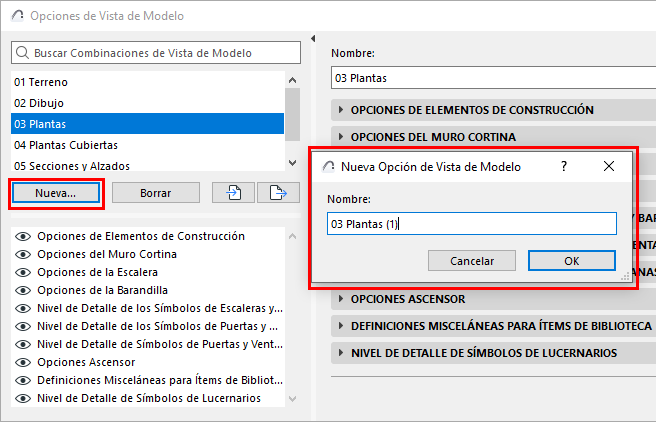The image size is (656, 422).
Task: Click the import combinations icon
Action: pyautogui.click(x=234, y=193)
